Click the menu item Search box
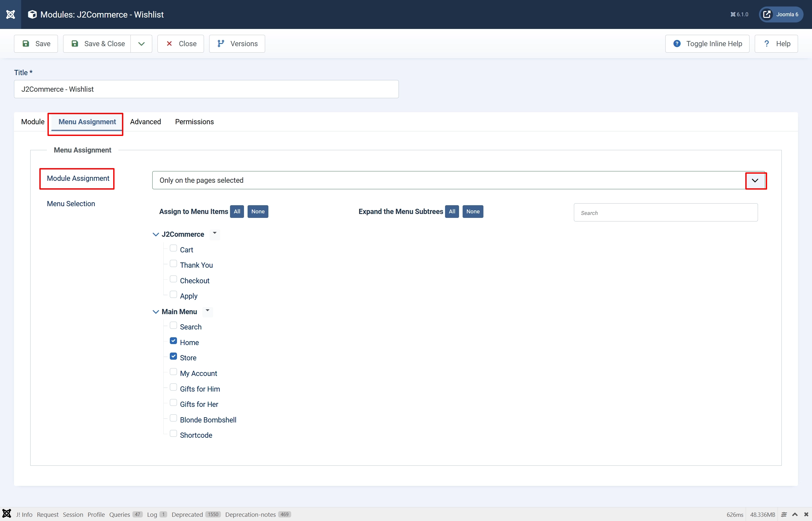Image resolution: width=812 pixels, height=521 pixels. (666, 212)
